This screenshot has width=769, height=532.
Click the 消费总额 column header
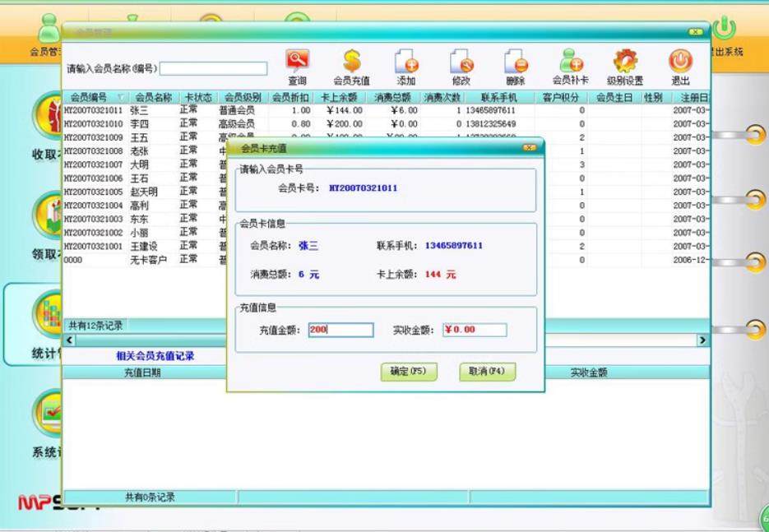[393, 97]
